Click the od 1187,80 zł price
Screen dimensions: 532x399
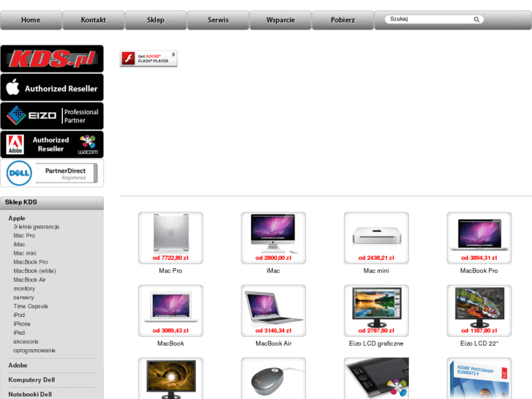pos(479,330)
